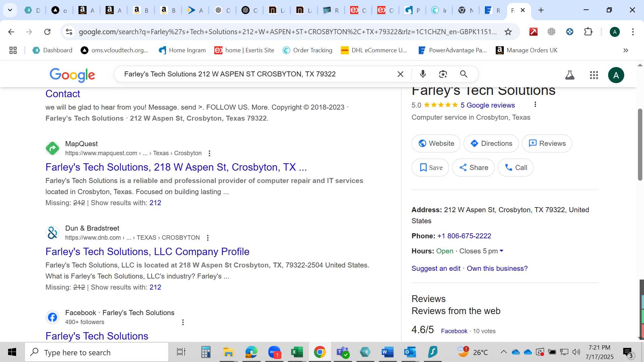This screenshot has height=362, width=644.
Task: Click the Windows Start button
Action: pos(12,352)
